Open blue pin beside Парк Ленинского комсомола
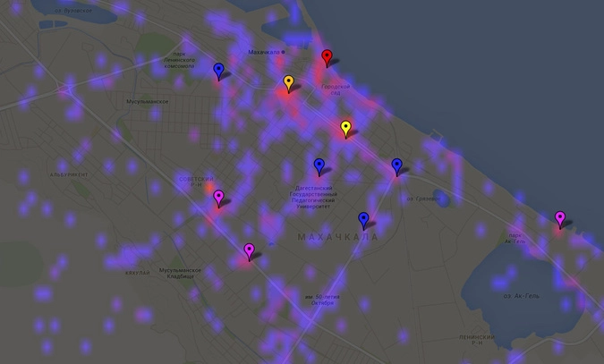The image size is (604, 364). pyautogui.click(x=218, y=70)
